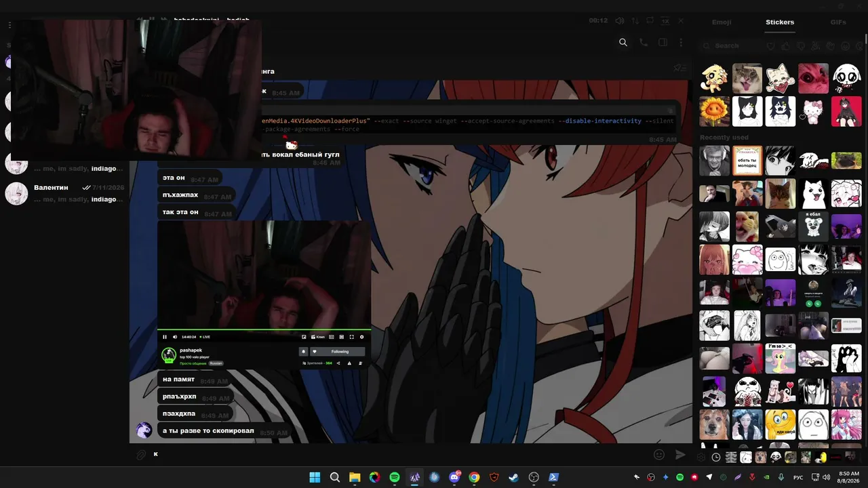Focus the sticker Search field
Screen dimensions: 868x488
(x=731, y=46)
